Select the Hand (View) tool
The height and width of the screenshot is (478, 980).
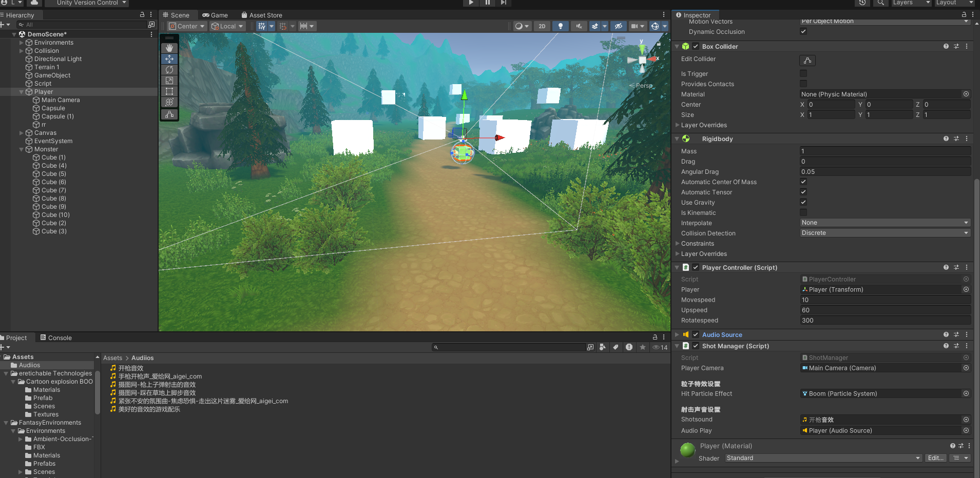169,48
